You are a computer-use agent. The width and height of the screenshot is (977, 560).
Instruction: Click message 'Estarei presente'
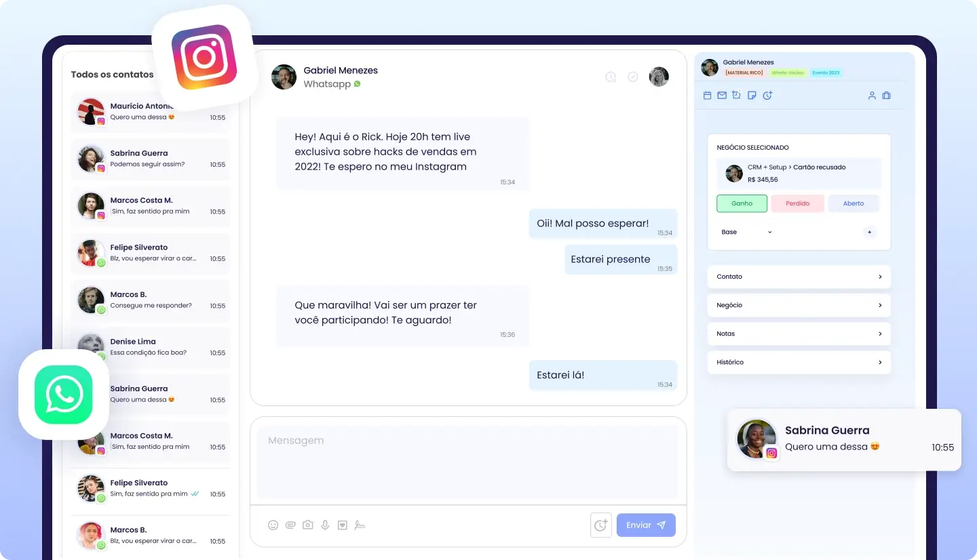[x=621, y=260]
